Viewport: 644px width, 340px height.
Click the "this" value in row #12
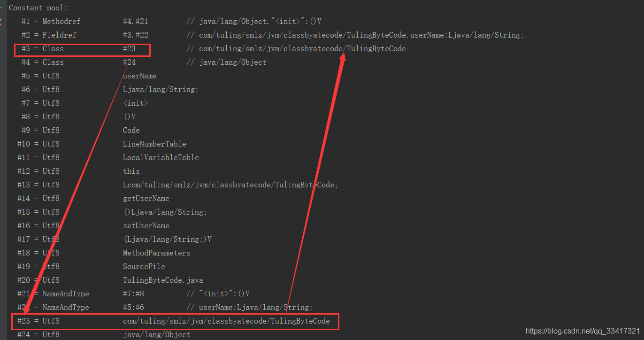point(131,171)
